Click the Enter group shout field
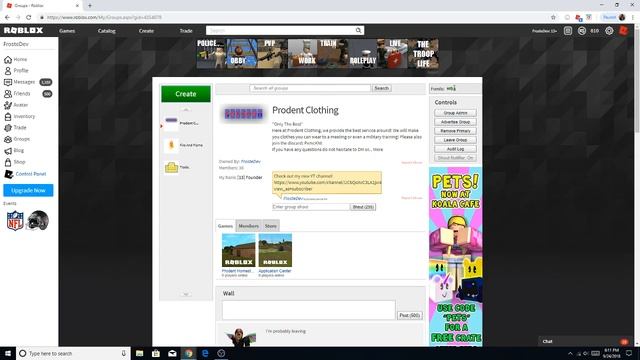The height and width of the screenshot is (360, 640). [x=311, y=207]
